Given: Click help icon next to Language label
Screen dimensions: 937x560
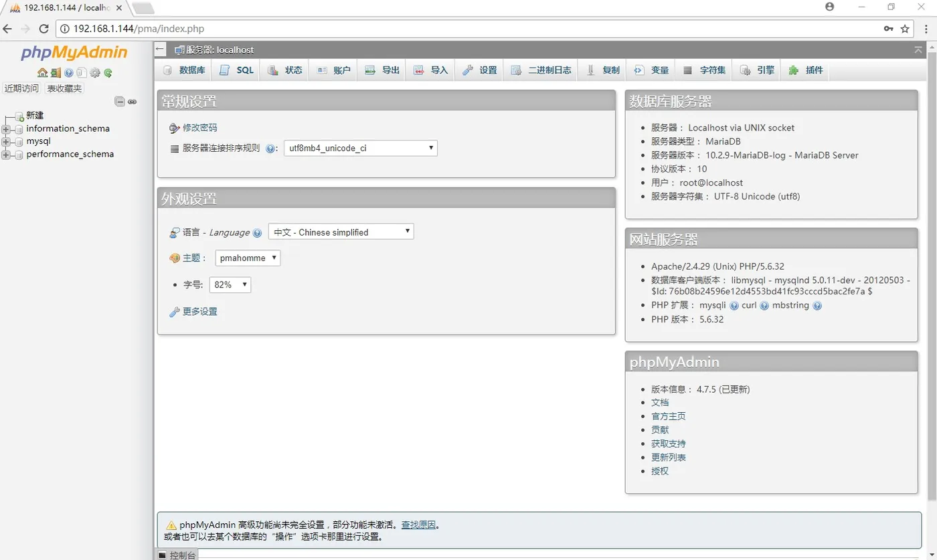Looking at the screenshot, I should [257, 233].
